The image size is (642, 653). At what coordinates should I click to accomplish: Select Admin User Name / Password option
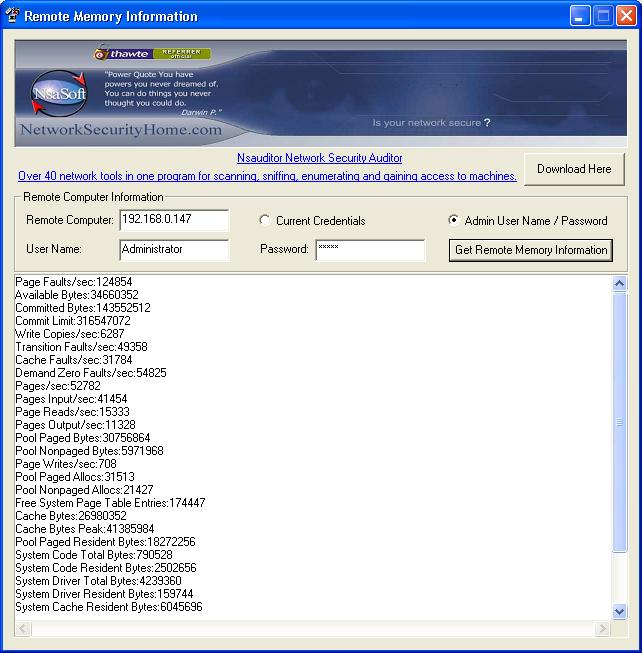tap(454, 221)
